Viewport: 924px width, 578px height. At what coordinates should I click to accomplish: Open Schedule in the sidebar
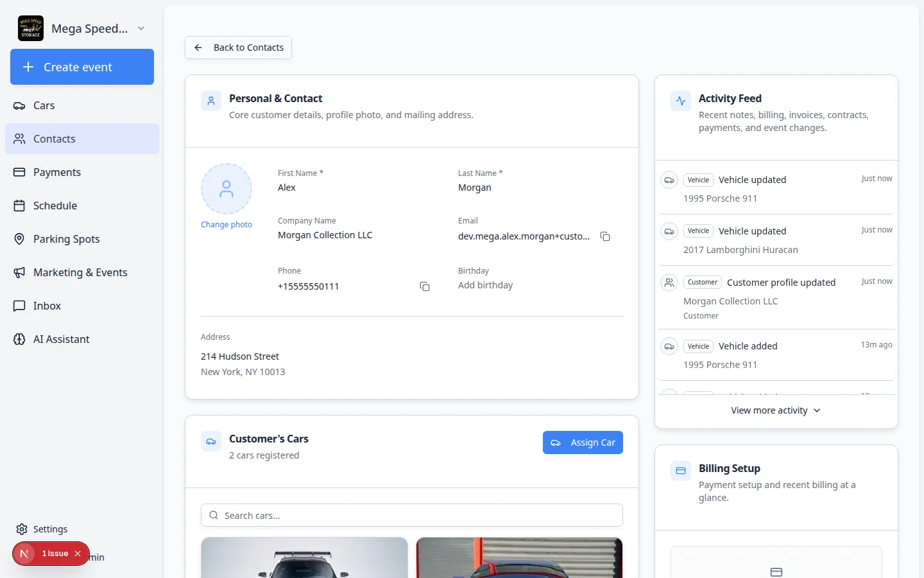tap(82, 206)
